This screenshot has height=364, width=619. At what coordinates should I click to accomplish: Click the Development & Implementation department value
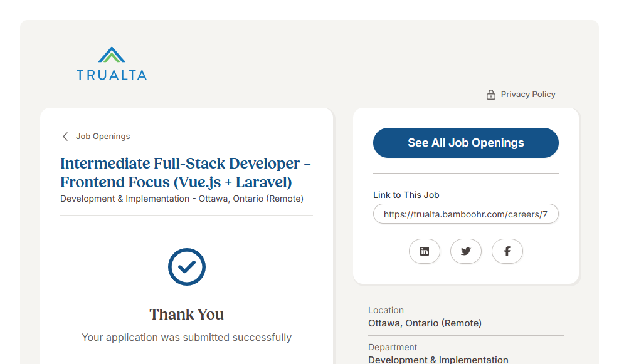coord(438,360)
